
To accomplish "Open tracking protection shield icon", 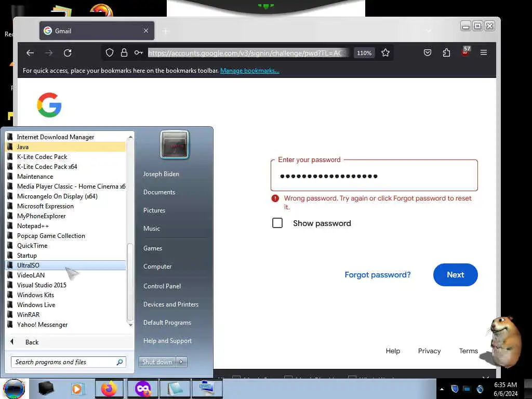I will coord(110,52).
